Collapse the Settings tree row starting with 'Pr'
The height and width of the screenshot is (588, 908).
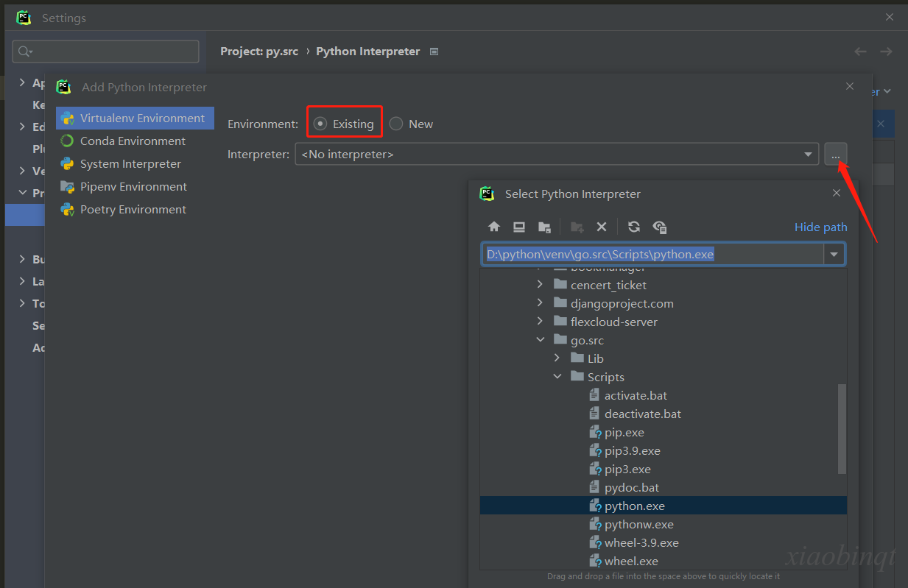(22, 193)
